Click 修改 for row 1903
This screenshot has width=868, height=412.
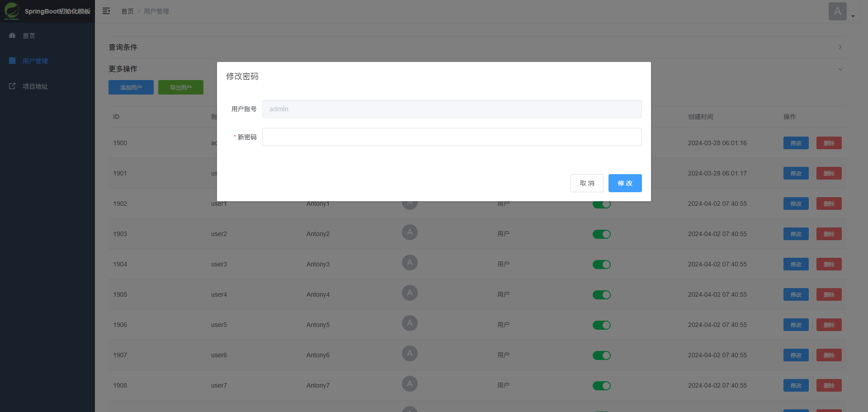point(796,234)
